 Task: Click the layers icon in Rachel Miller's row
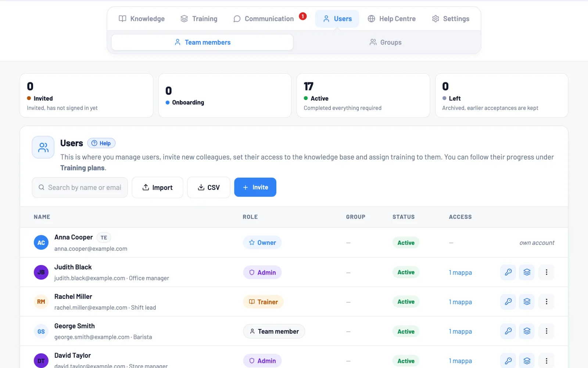(527, 302)
